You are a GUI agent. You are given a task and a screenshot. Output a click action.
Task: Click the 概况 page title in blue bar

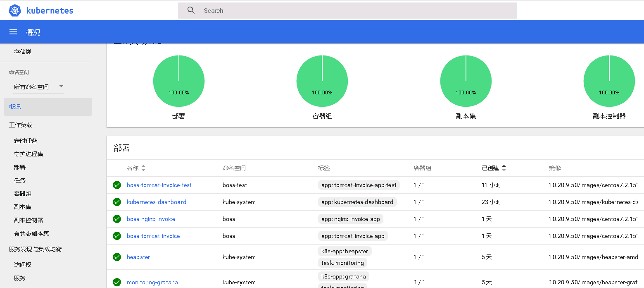coord(33,32)
